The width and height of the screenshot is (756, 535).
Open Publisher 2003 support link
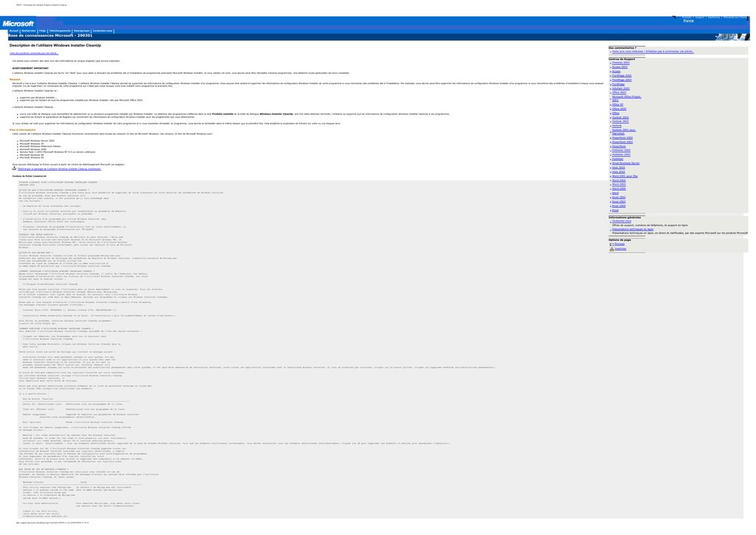[x=621, y=154]
